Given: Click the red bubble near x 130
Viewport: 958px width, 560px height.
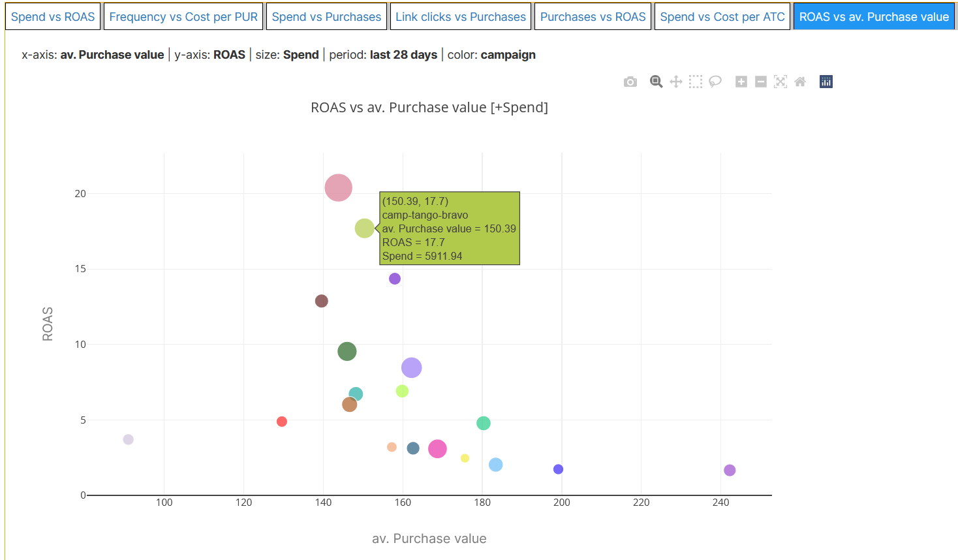Looking at the screenshot, I should click(282, 422).
